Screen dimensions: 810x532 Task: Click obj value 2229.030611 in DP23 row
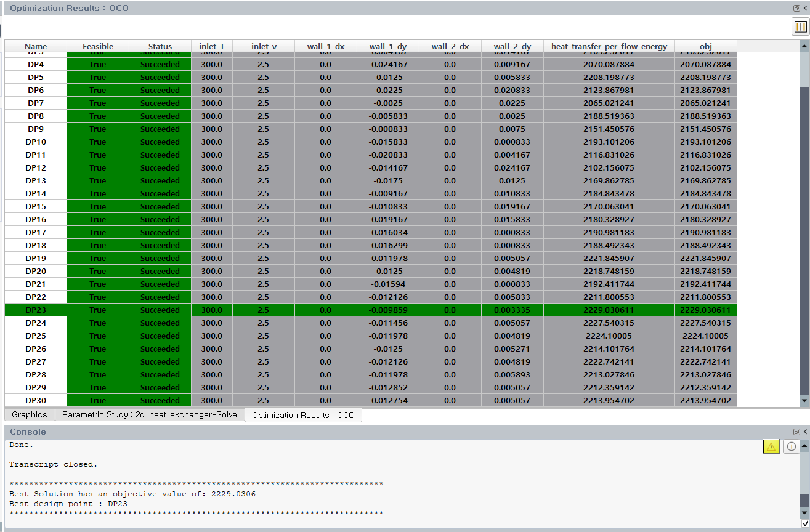click(706, 310)
